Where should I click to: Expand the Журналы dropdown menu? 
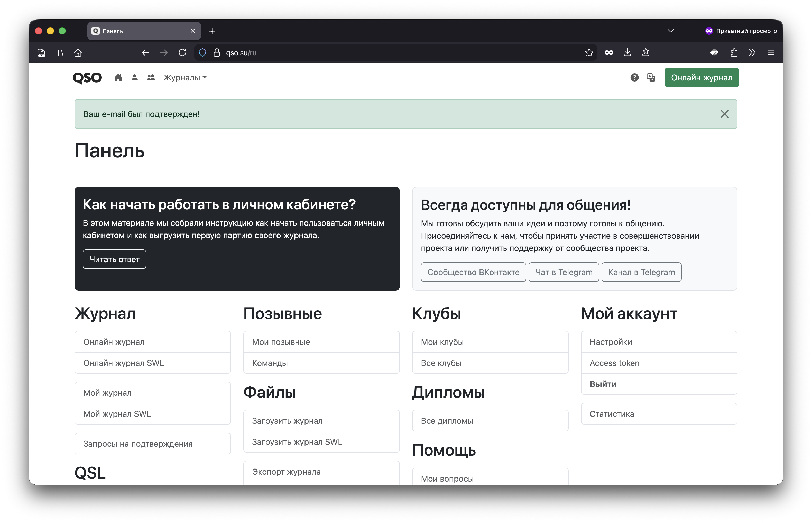(x=185, y=78)
